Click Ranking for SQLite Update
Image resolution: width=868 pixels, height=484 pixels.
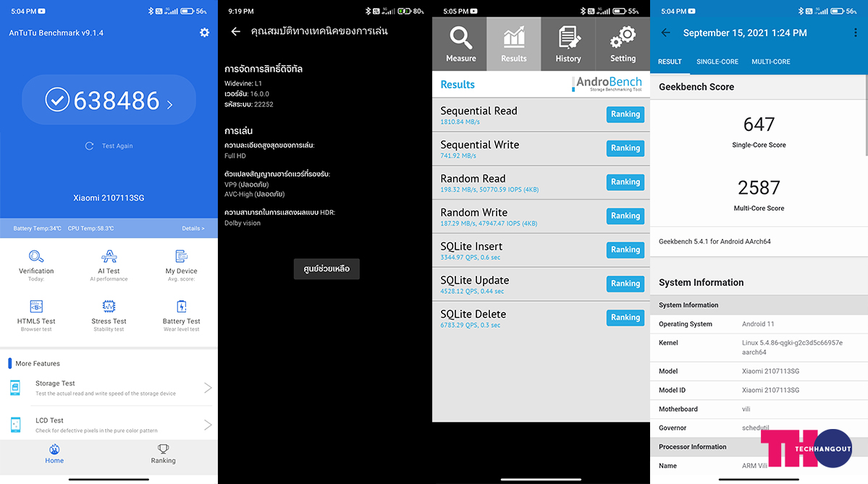coord(625,283)
